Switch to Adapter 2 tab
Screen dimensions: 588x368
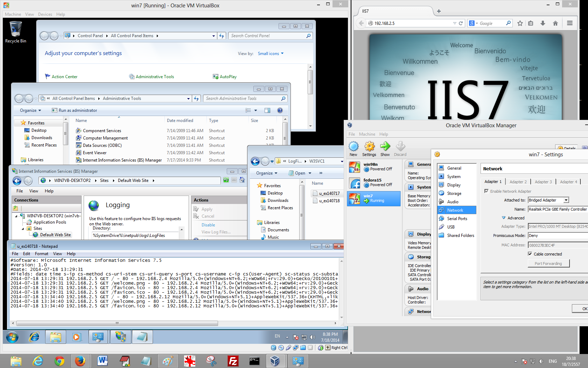coord(518,182)
